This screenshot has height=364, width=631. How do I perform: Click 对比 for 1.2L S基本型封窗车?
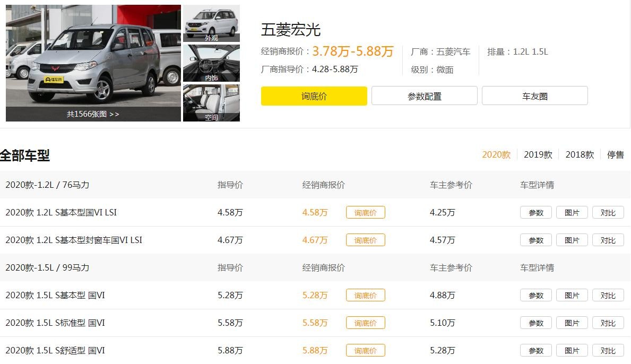(608, 240)
